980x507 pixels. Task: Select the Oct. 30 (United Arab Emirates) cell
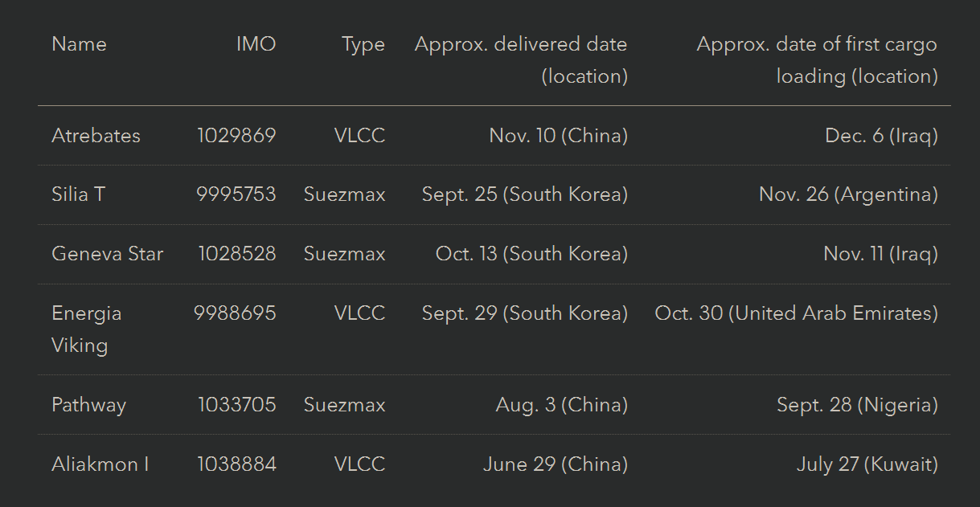pos(796,313)
